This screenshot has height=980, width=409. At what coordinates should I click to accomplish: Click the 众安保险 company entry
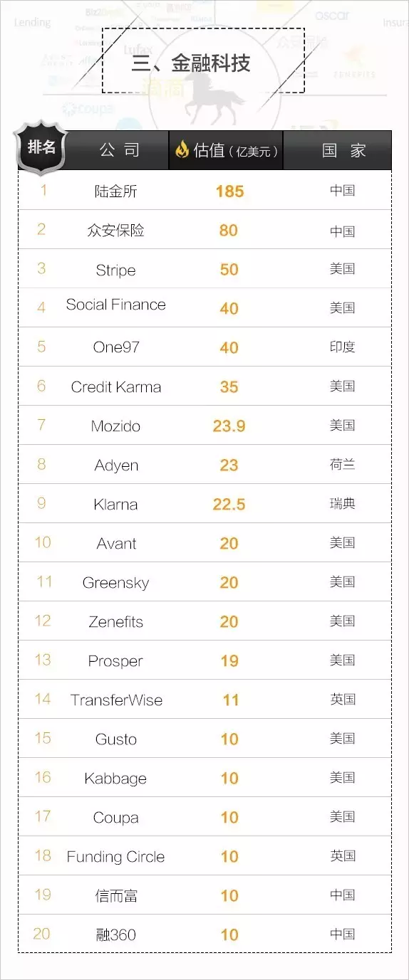point(115,230)
